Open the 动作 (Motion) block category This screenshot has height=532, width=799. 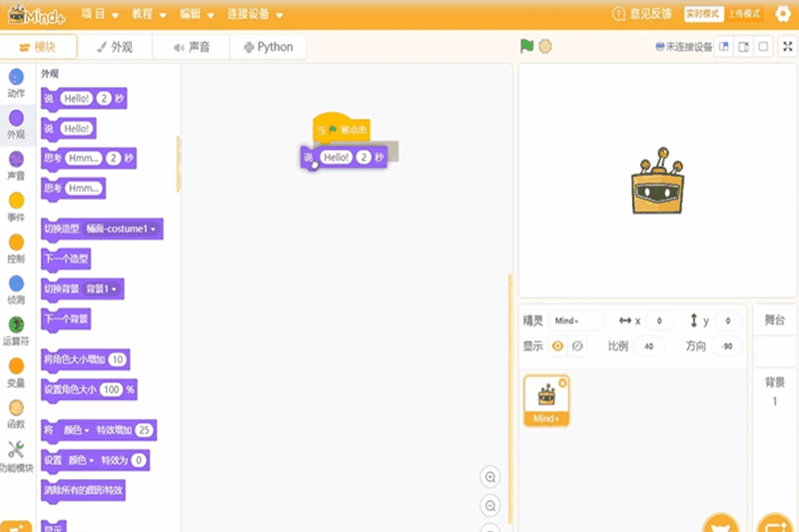[x=16, y=83]
